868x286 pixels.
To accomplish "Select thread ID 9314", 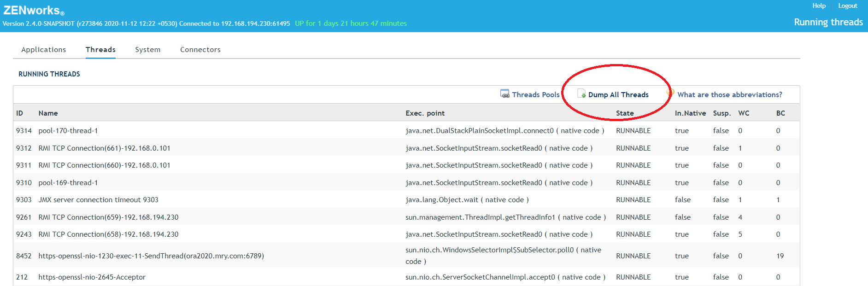I will pos(24,131).
